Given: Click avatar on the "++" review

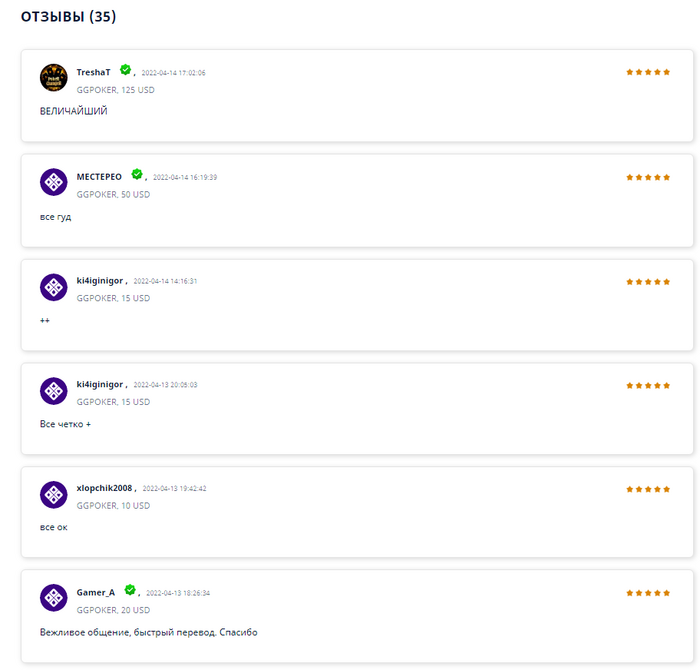Looking at the screenshot, I should [x=53, y=287].
